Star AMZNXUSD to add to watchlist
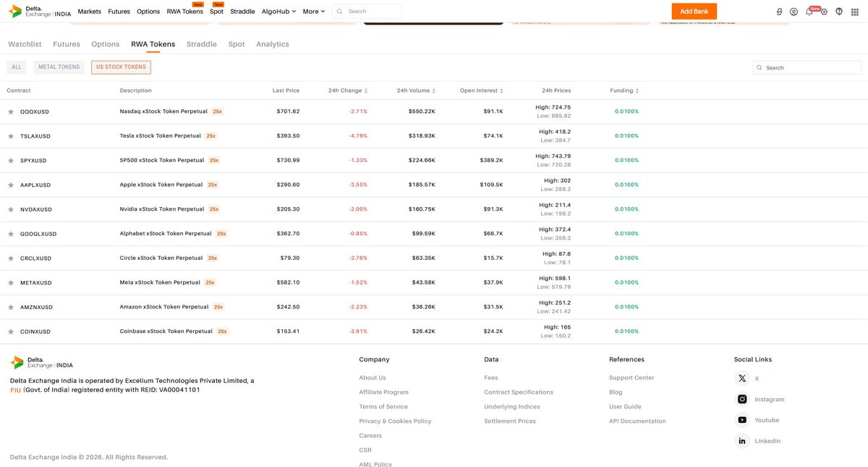Screen dimensions: 868x467 tap(11, 307)
